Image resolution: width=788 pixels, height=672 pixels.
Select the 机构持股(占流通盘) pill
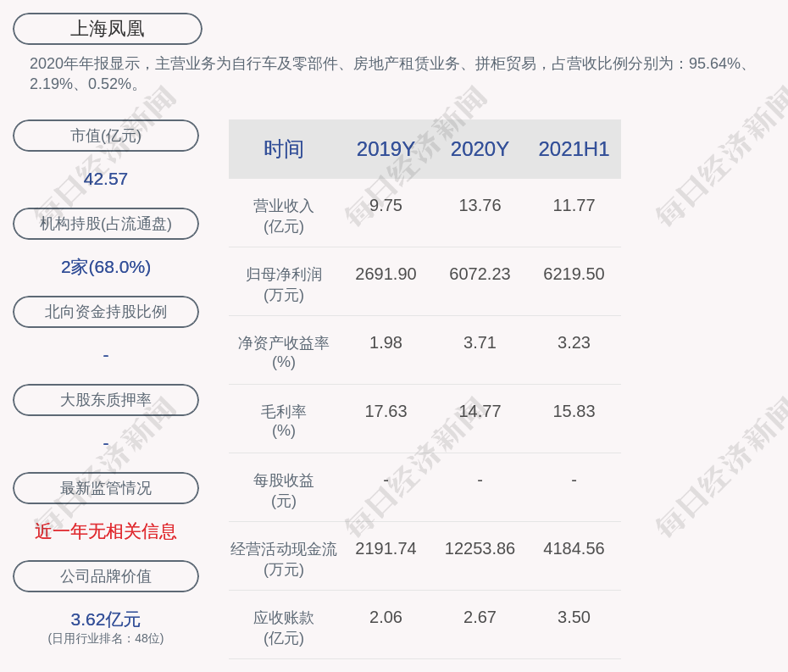[106, 224]
